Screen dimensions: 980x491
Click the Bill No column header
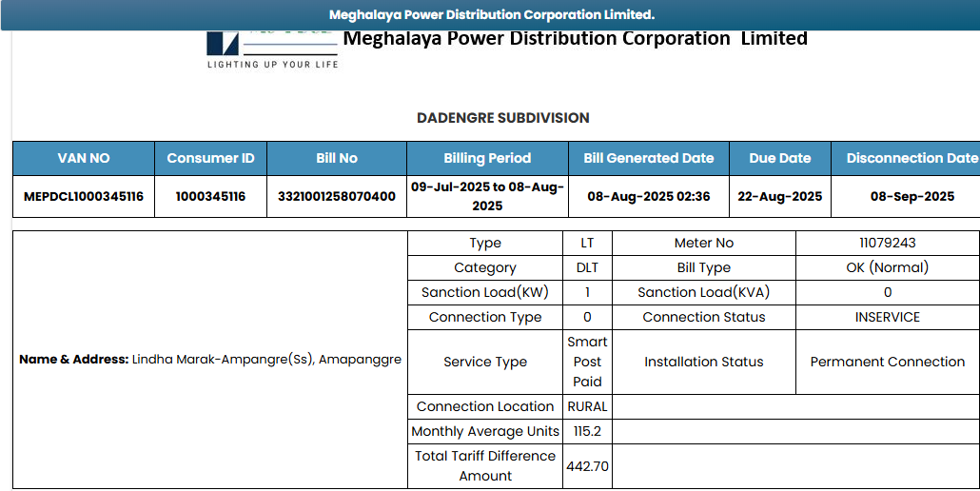pyautogui.click(x=337, y=159)
